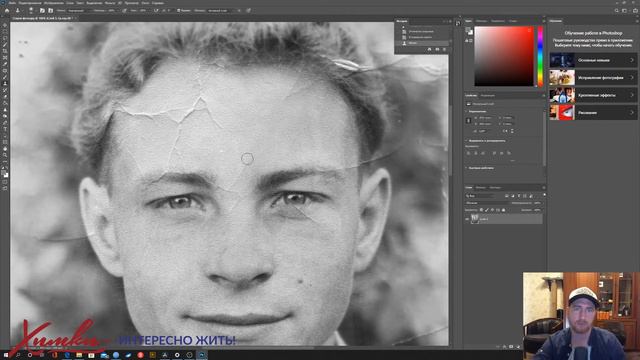The width and height of the screenshot is (640, 360).
Task: Toggle lock transparent pixels
Action: click(x=481, y=209)
